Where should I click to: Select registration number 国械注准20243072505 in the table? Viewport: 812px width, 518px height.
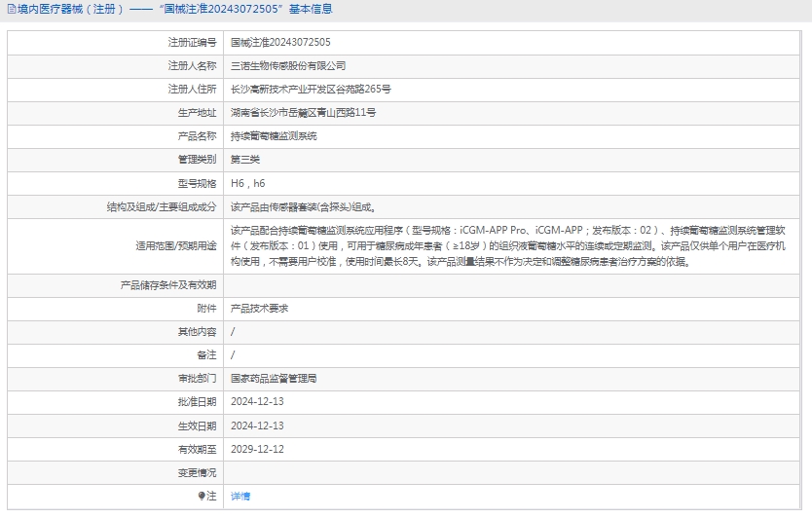pos(280,43)
